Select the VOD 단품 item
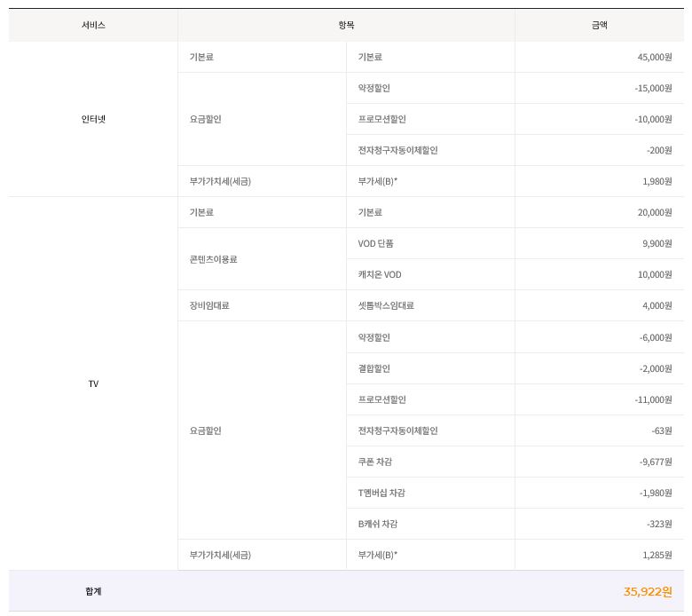Screen dimensions: 692x616 pos(375,244)
